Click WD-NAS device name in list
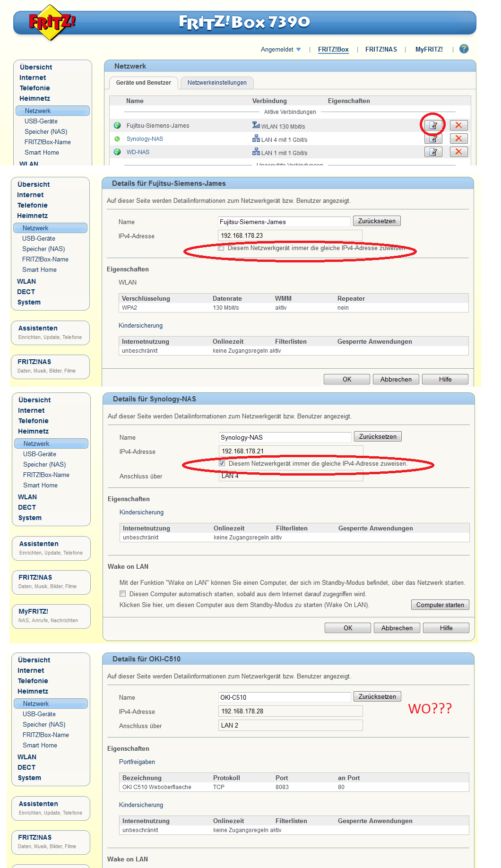This screenshot has width=501, height=868. (138, 152)
